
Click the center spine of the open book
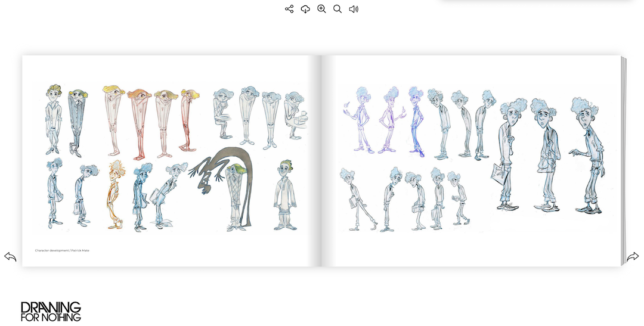tap(321, 161)
